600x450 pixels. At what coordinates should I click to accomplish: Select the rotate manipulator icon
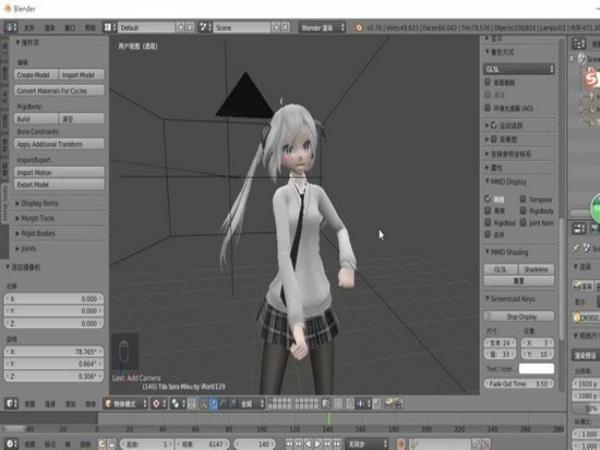coord(222,404)
